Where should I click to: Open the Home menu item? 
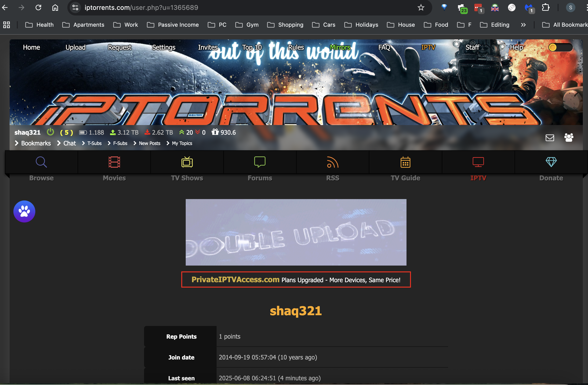31,47
